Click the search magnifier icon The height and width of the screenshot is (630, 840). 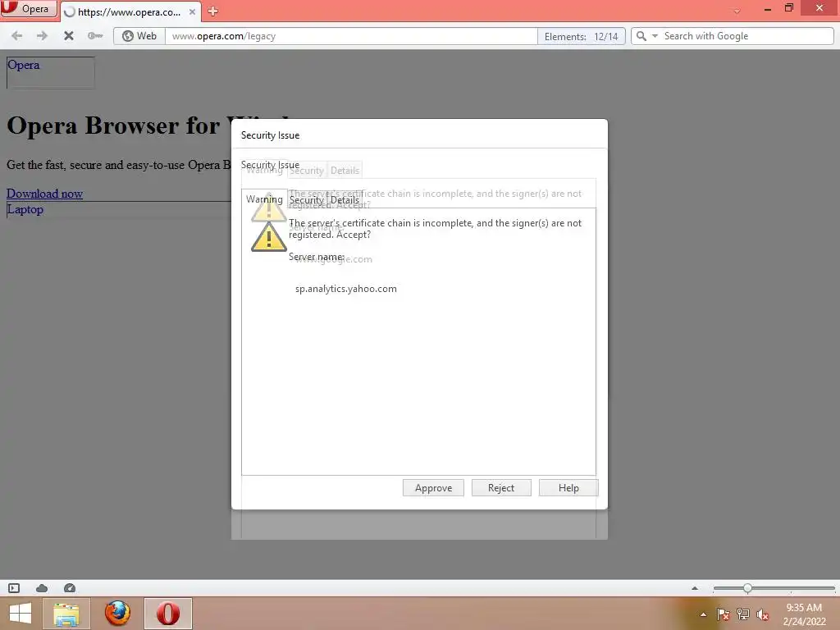click(x=641, y=36)
